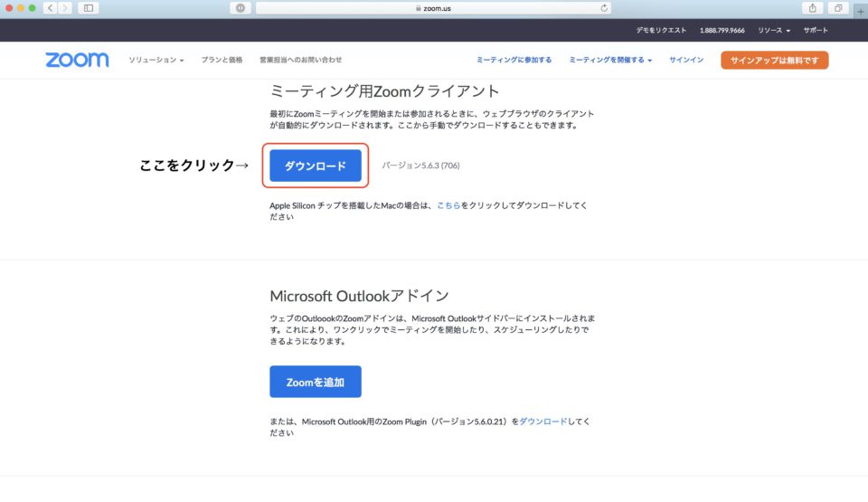Click こちら link for Apple Silicon
The width and height of the screenshot is (868, 502).
[448, 205]
